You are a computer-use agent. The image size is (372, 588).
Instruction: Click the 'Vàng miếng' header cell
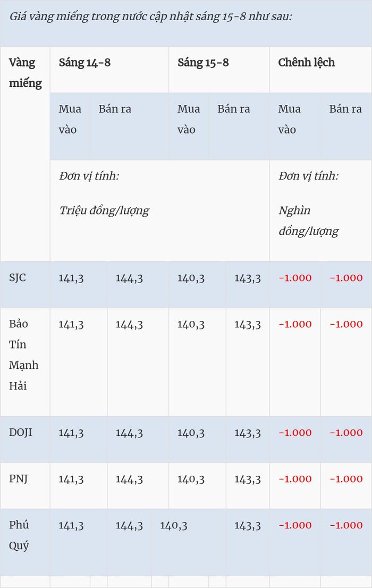(x=25, y=73)
